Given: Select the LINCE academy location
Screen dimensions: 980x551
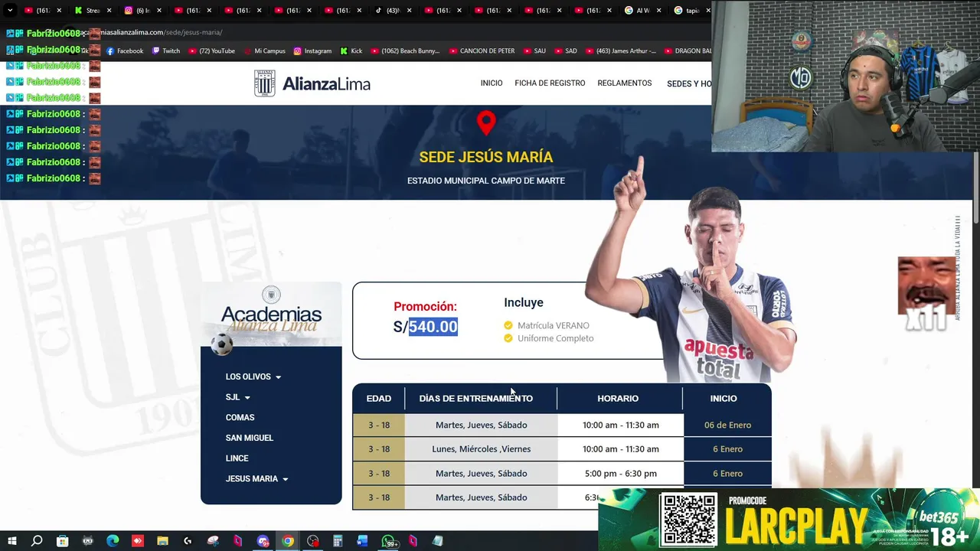Looking at the screenshot, I should 237,458.
